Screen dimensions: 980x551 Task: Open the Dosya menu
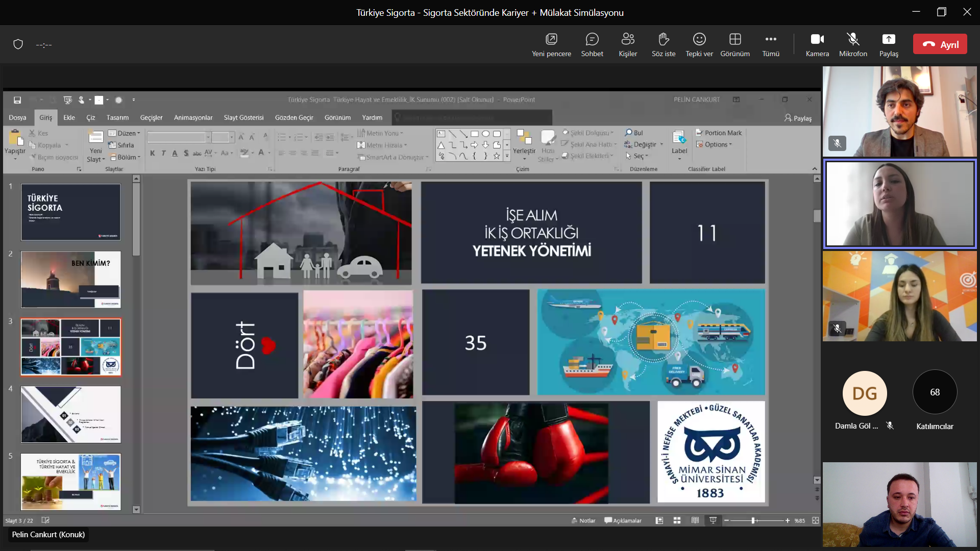[17, 117]
